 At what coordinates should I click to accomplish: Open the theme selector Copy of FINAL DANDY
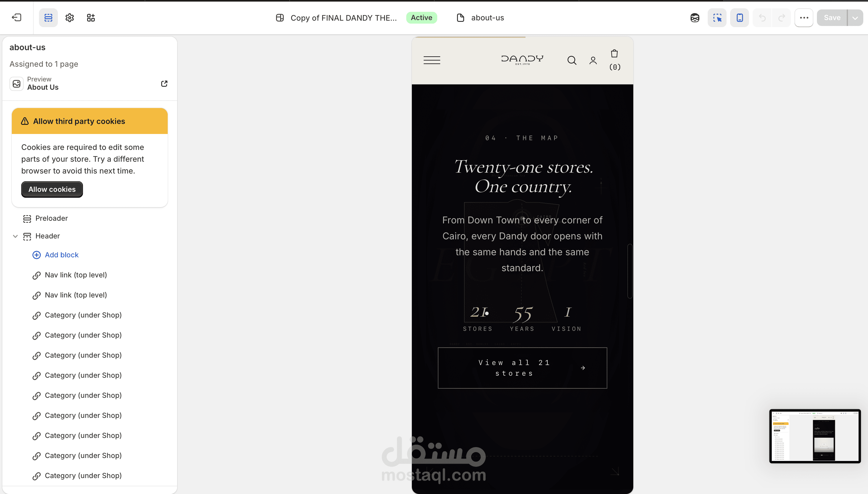[x=343, y=18]
